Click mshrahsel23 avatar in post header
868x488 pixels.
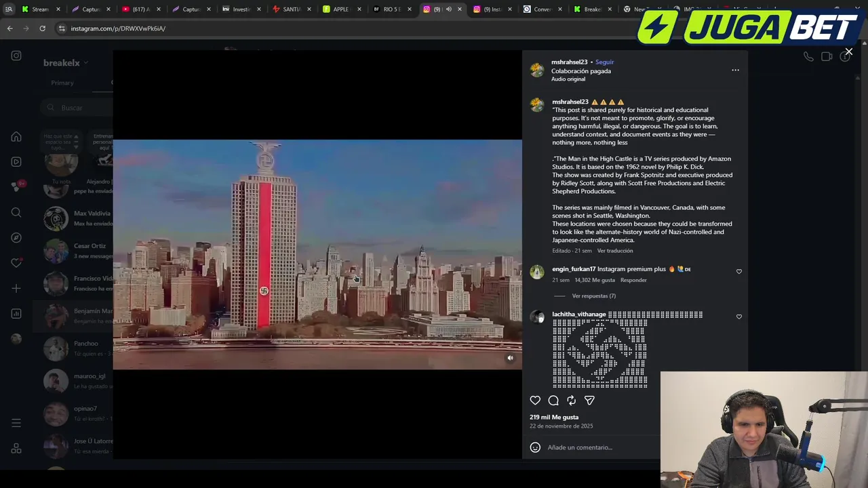click(x=537, y=70)
